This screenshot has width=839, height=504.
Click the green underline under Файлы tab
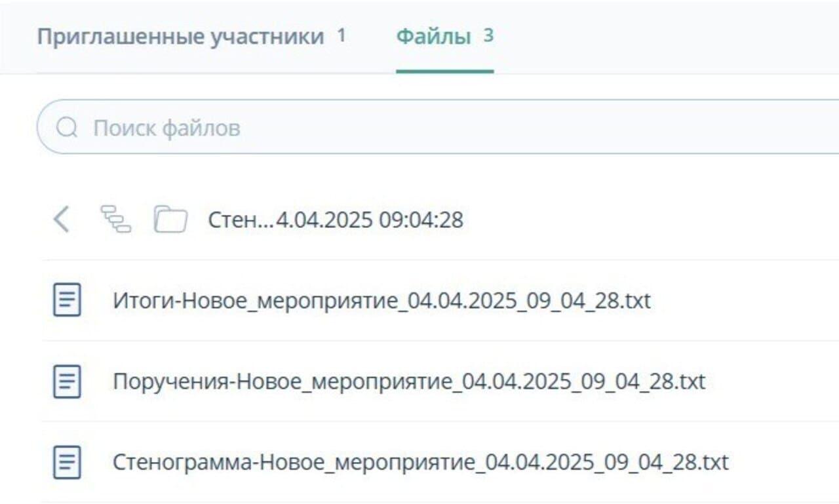point(444,71)
